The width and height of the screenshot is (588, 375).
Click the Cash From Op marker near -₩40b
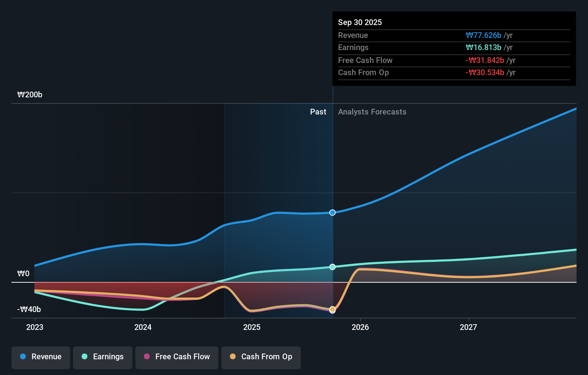pos(332,309)
